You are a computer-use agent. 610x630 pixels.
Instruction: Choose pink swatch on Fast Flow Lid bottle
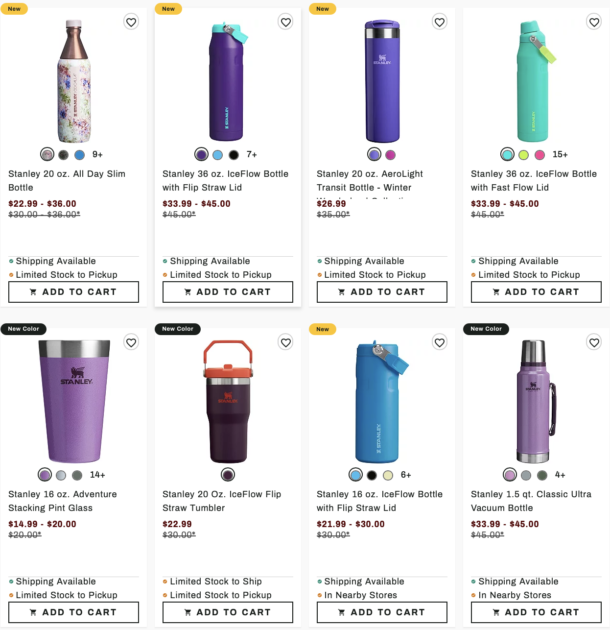(x=540, y=155)
